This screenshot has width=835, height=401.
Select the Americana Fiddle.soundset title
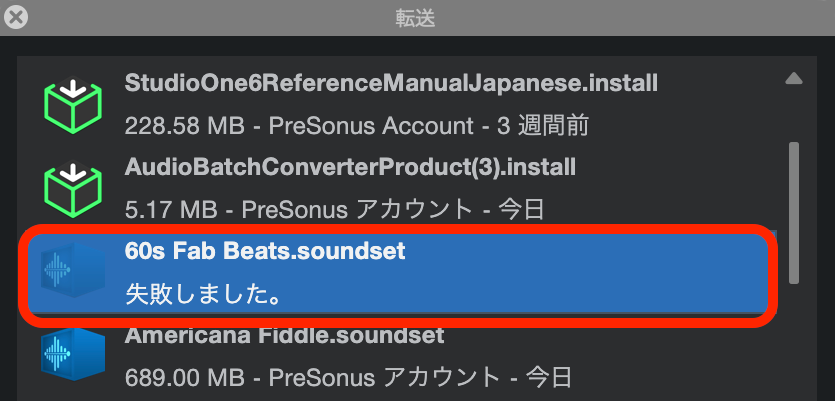[284, 335]
